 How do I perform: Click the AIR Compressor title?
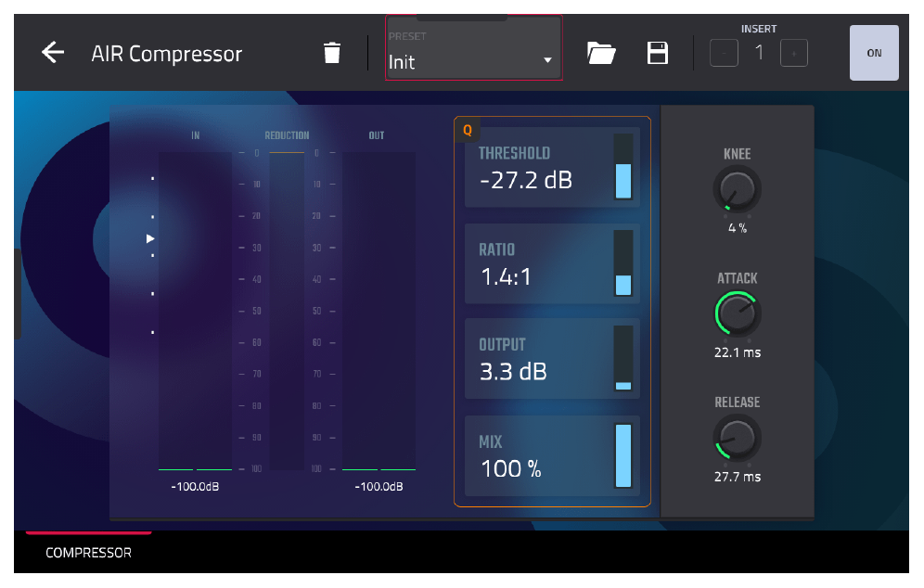tap(166, 54)
